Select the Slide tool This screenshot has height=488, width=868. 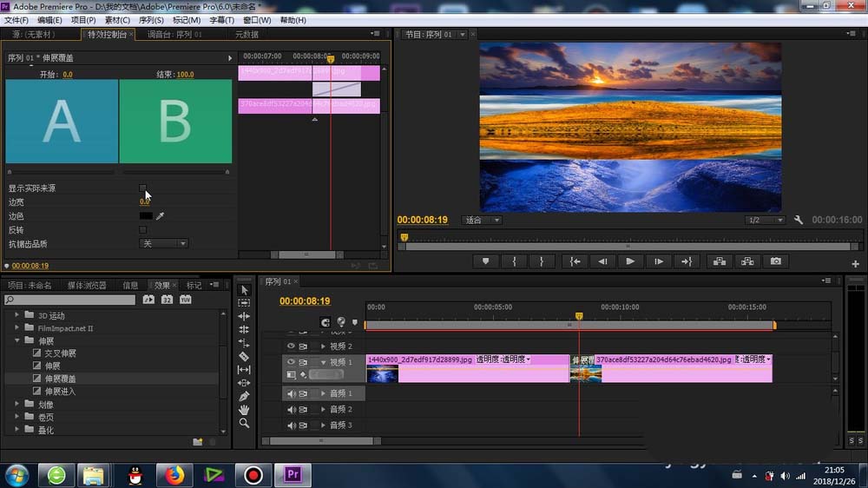click(244, 383)
